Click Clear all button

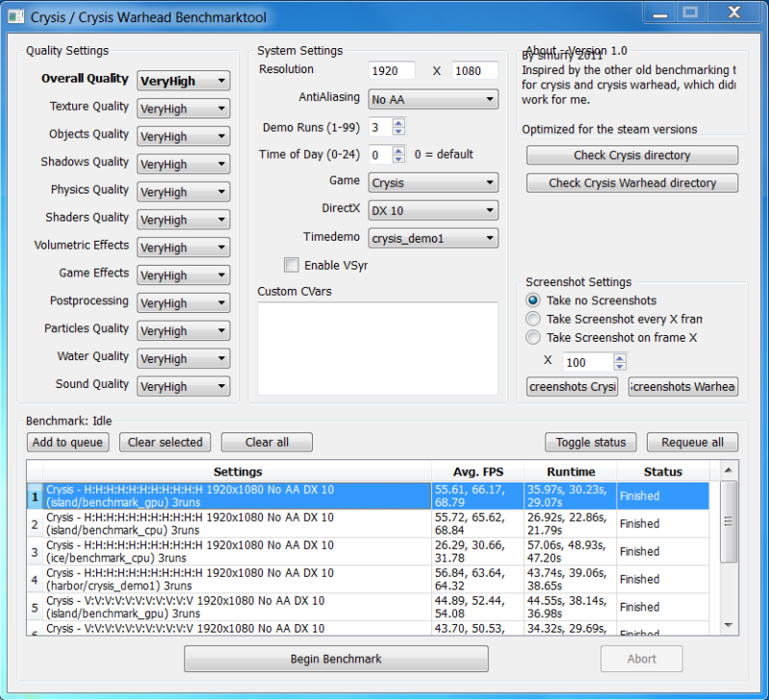(267, 442)
